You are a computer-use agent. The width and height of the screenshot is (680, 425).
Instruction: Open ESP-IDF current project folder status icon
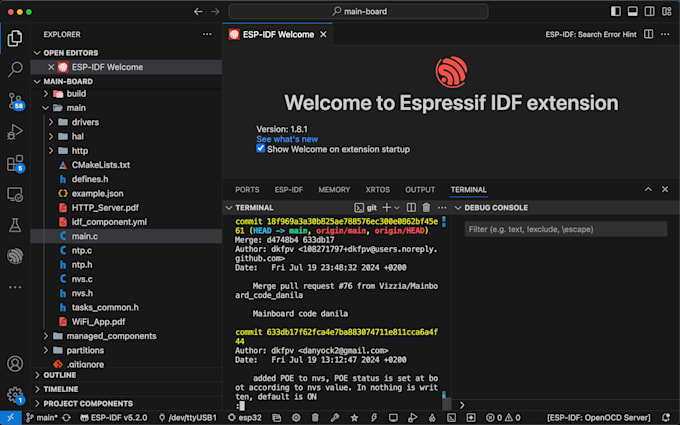coord(276,418)
